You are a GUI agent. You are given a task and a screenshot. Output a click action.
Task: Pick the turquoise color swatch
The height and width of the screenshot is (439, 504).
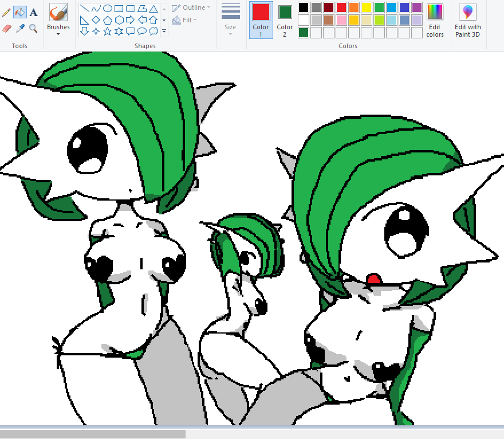pos(392,7)
